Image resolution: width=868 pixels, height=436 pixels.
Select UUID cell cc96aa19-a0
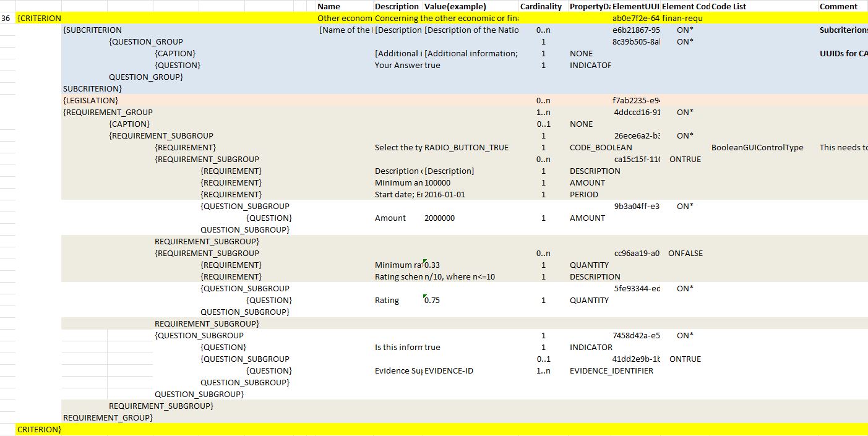635,254
